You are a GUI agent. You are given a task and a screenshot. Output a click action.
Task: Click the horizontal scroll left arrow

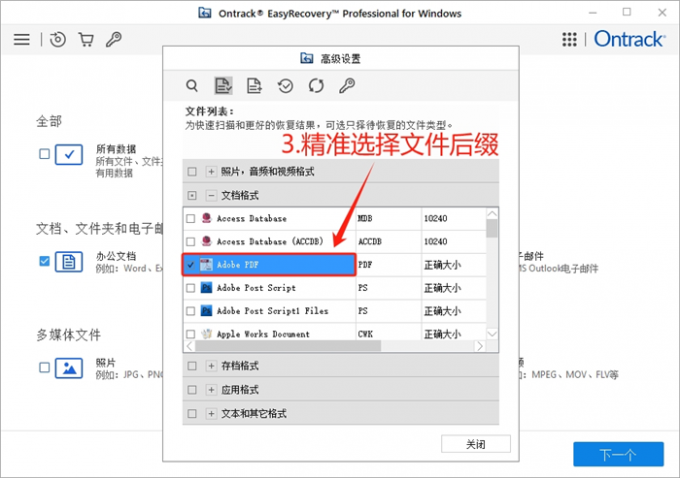coord(190,346)
